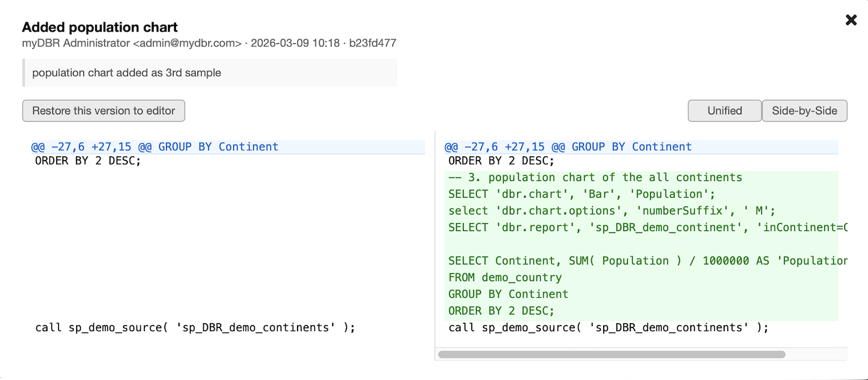The height and width of the screenshot is (380, 868).
Task: Click the left pane hunk header line
Action: click(155, 147)
